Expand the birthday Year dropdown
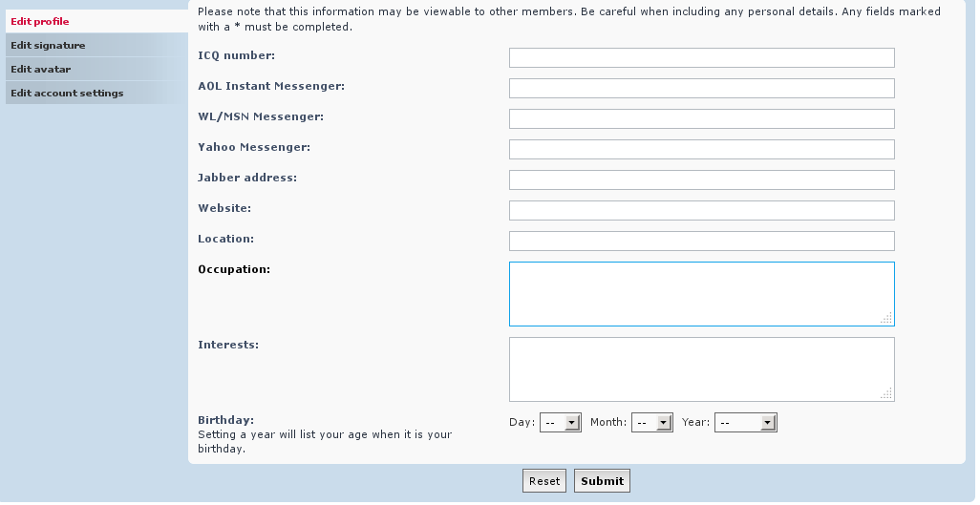Image resolution: width=980 pixels, height=505 pixels. point(746,423)
